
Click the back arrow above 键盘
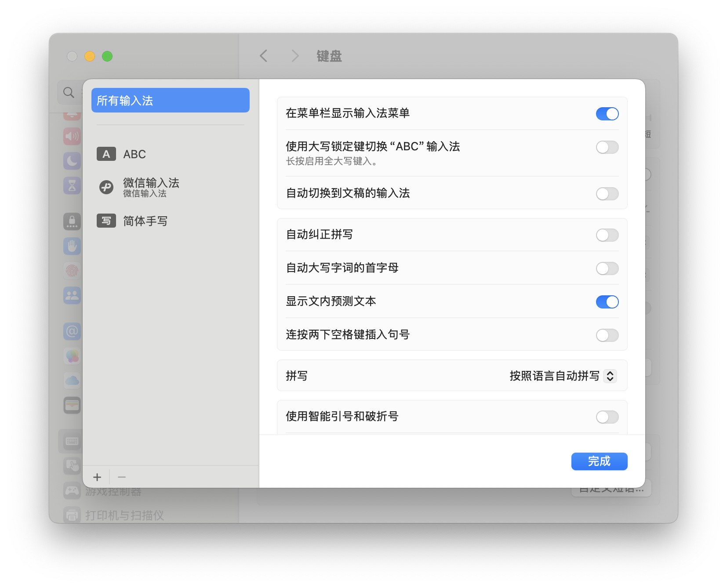pyautogui.click(x=263, y=56)
